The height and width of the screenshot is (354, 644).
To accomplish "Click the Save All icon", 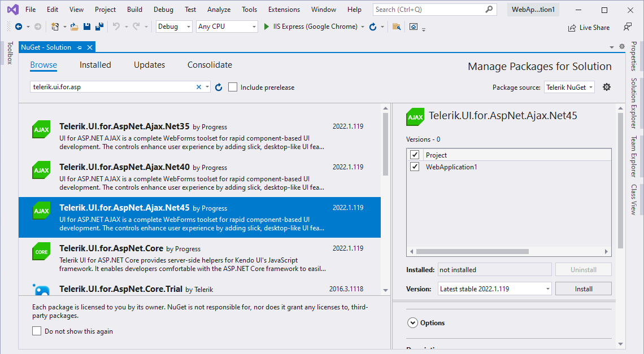I will (x=99, y=26).
